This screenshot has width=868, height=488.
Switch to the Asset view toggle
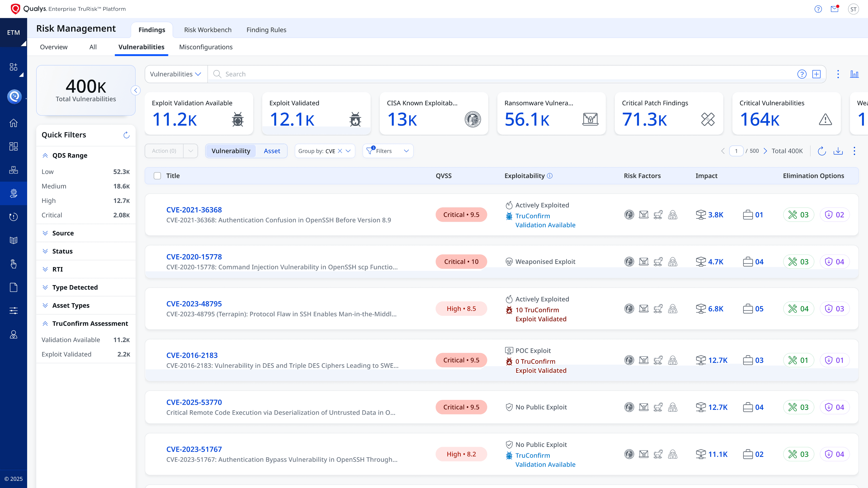point(272,151)
